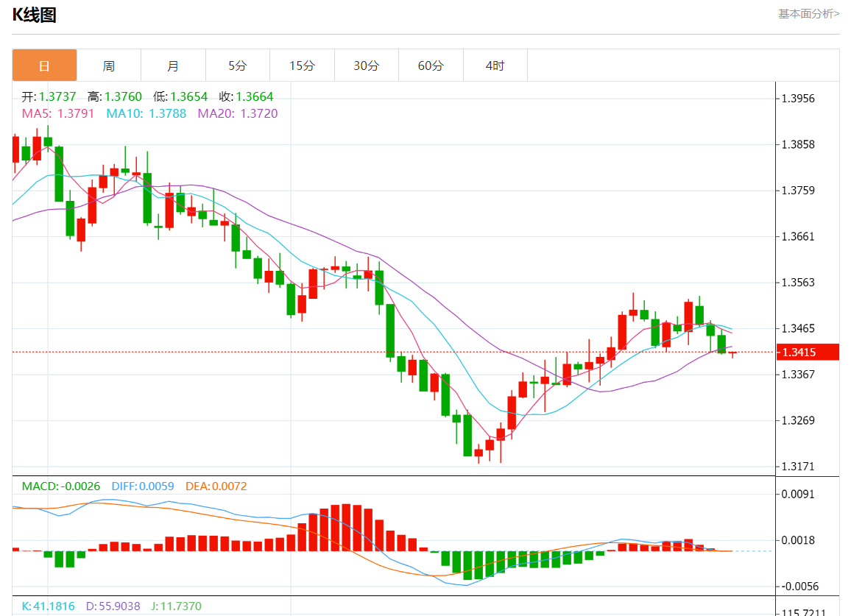
Task: Click the MACD value label
Action: pos(60,486)
